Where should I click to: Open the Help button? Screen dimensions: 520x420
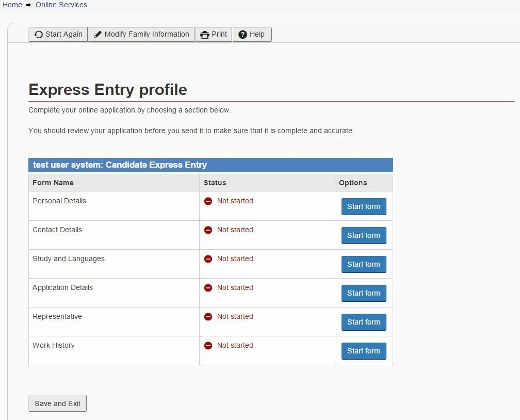click(x=252, y=35)
